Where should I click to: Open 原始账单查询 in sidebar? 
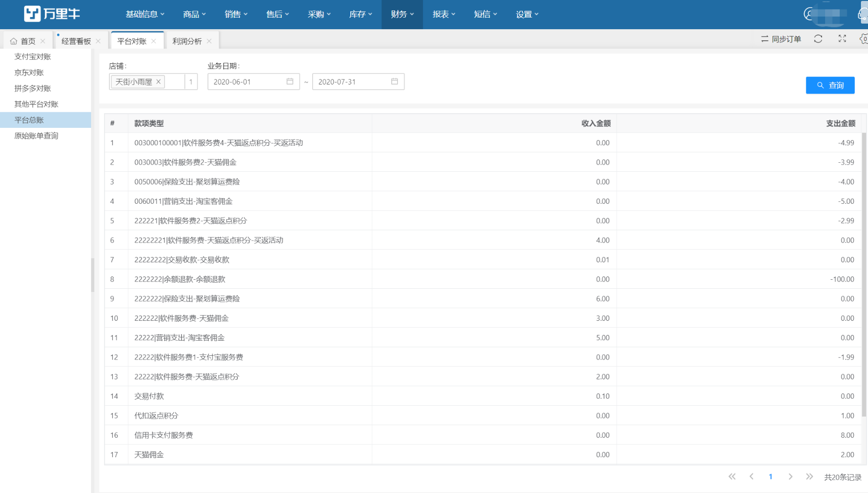[36, 136]
